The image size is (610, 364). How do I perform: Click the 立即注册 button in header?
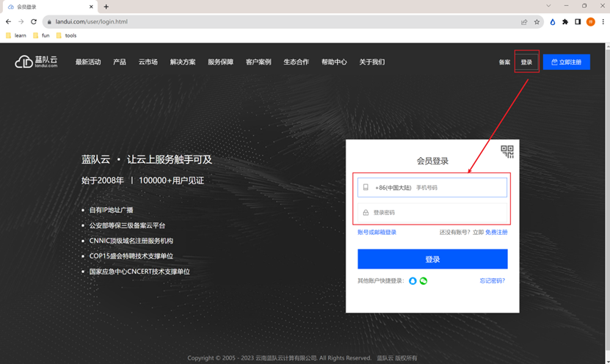566,62
